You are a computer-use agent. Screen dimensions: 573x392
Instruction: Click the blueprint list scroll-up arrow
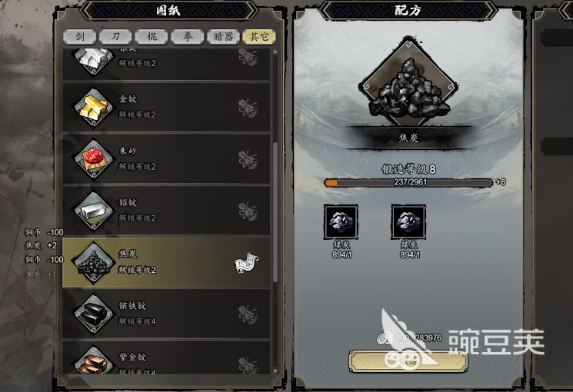(275, 51)
